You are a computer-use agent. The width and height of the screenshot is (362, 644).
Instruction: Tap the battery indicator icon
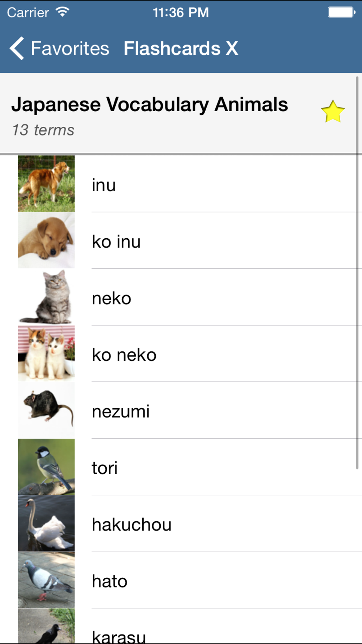pos(341,12)
